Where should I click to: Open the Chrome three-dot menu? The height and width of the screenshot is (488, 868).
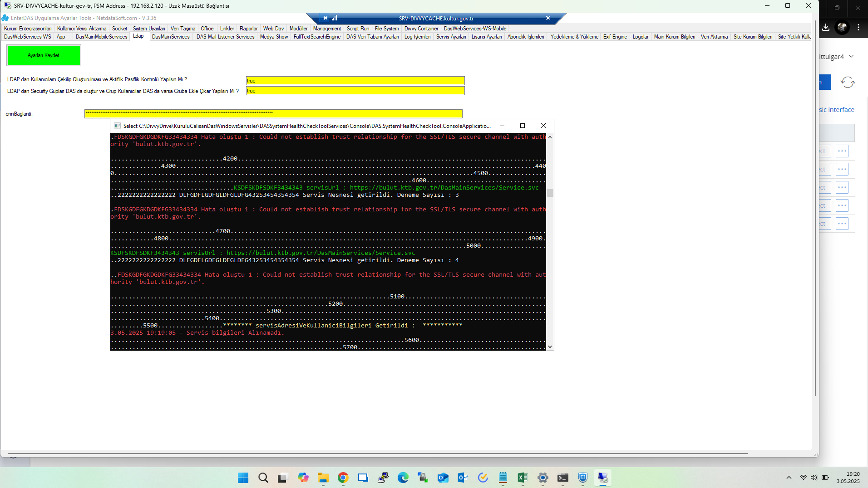pyautogui.click(x=858, y=27)
